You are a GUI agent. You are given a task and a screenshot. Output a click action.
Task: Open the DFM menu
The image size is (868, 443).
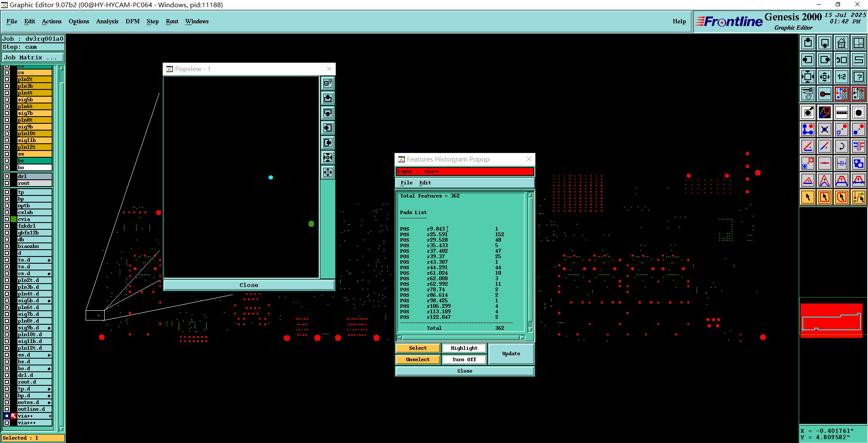coord(133,21)
